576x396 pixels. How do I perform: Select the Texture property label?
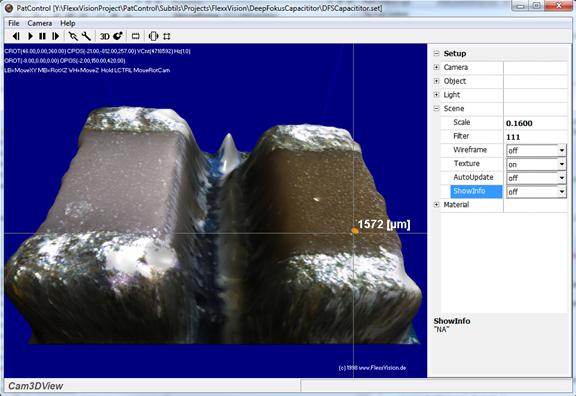click(467, 163)
